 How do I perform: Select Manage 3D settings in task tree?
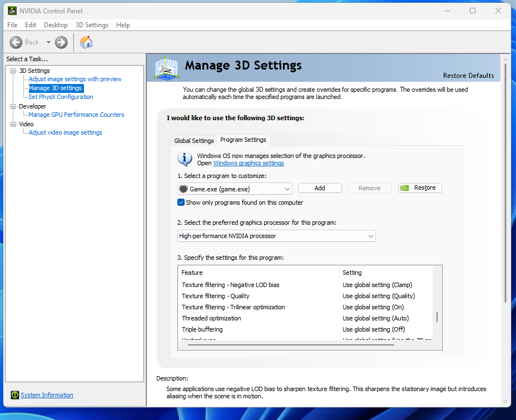pyautogui.click(x=55, y=88)
